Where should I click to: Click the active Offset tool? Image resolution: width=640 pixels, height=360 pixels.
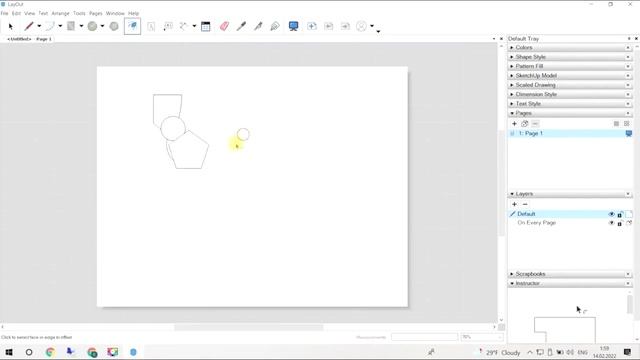click(132, 26)
